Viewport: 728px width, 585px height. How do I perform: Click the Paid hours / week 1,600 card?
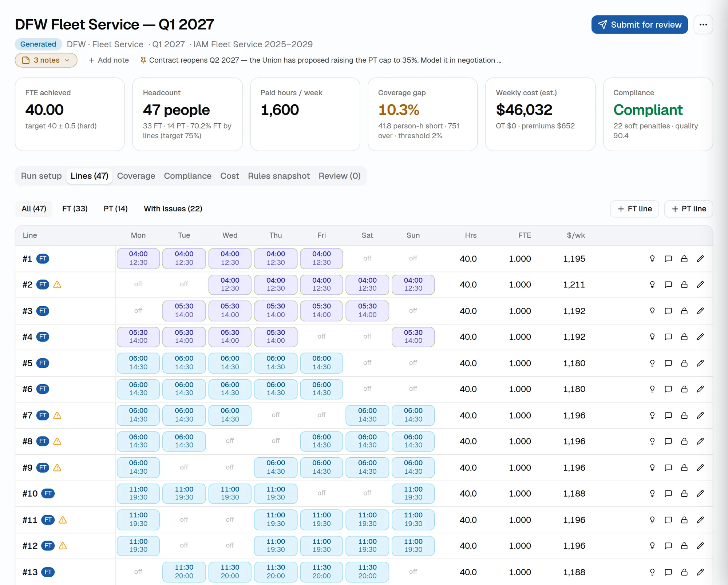click(x=305, y=114)
